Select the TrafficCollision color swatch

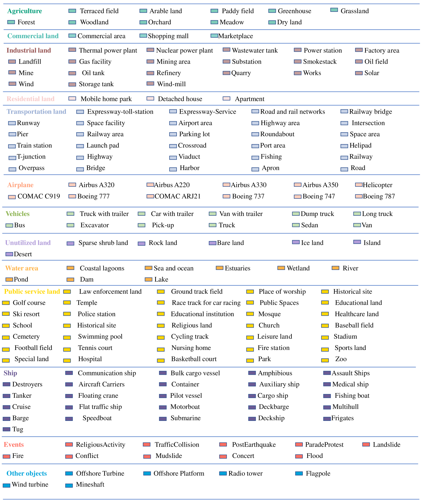pos(147,444)
